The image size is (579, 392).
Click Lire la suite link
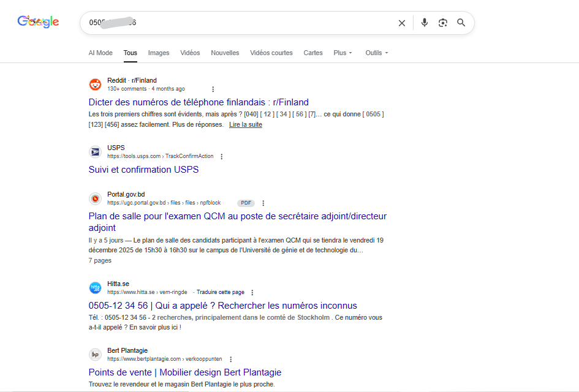point(245,124)
